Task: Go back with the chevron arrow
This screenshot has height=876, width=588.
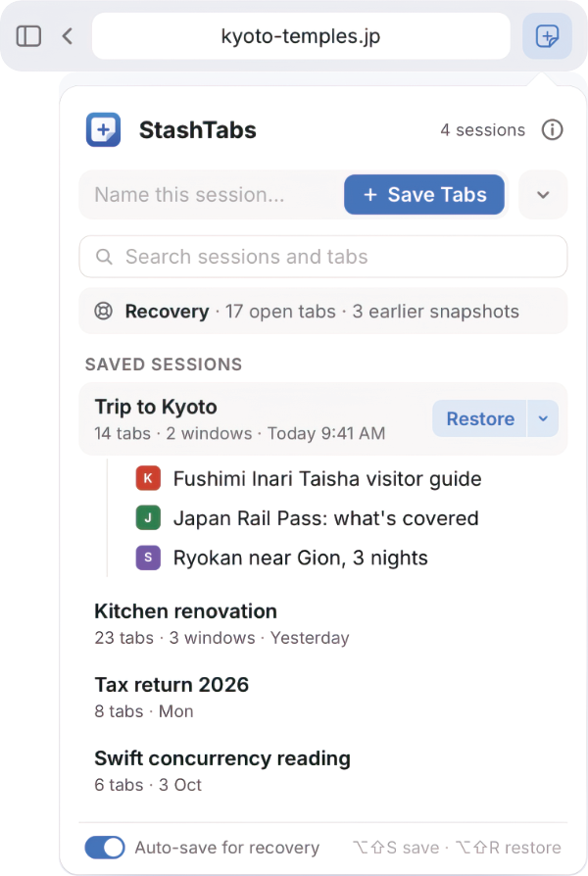Action: click(67, 36)
